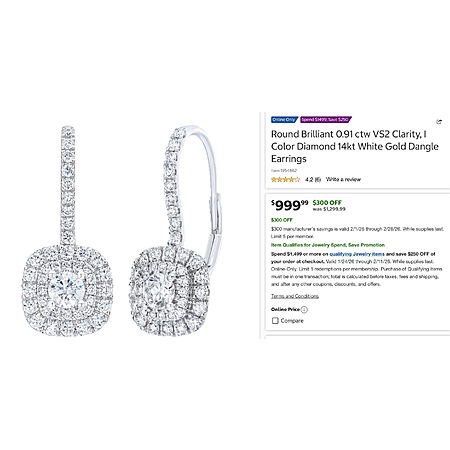The width and height of the screenshot is (450, 450).
Task: Click the small green $300 OFF heading
Action: click(282, 220)
